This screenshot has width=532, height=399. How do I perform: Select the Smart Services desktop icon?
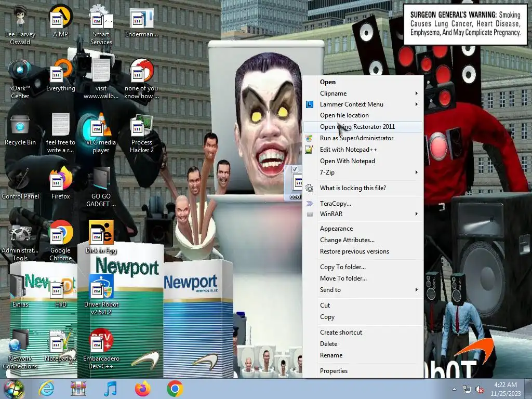(101, 25)
